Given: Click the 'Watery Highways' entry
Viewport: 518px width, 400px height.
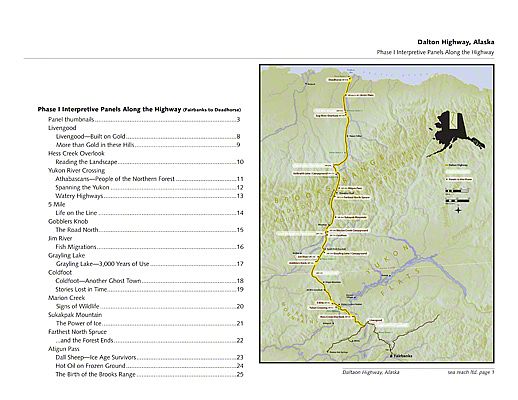Looking at the screenshot, I should point(150,196).
